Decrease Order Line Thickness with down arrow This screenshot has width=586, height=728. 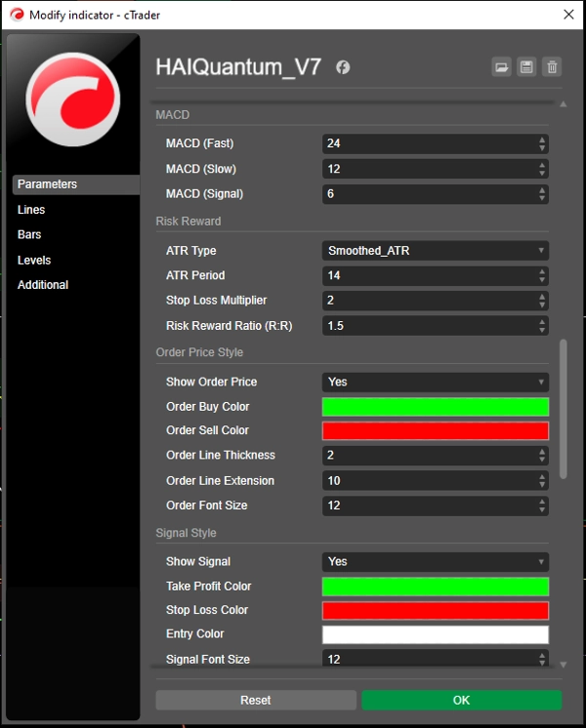[x=542, y=460]
